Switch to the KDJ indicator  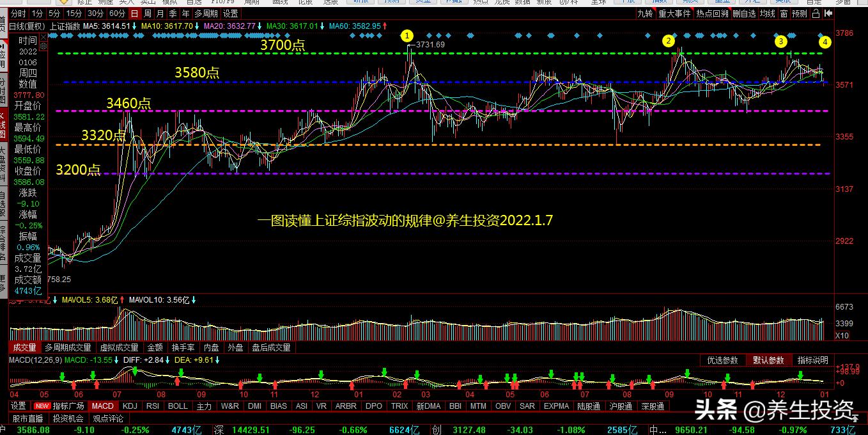click(130, 406)
